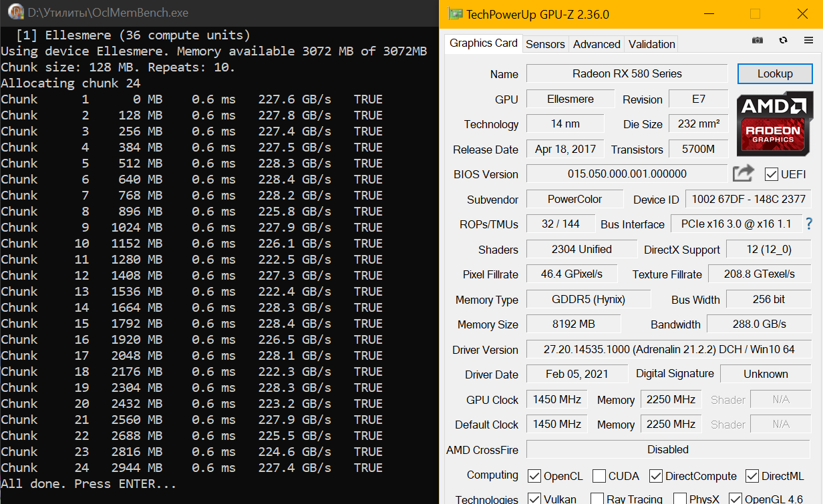Click the Name field Radeon RX 580 Series
Viewport: 823px width, 504px height.
627,73
